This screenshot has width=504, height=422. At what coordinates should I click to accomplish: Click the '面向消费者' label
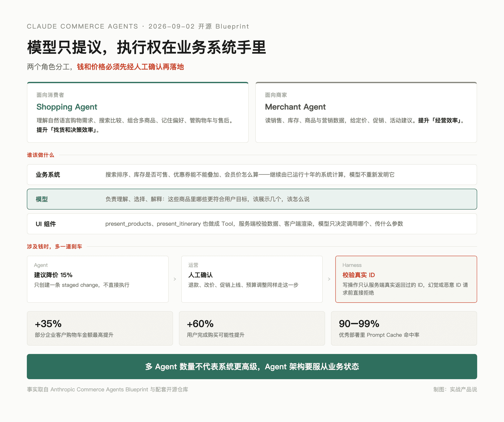point(50,95)
